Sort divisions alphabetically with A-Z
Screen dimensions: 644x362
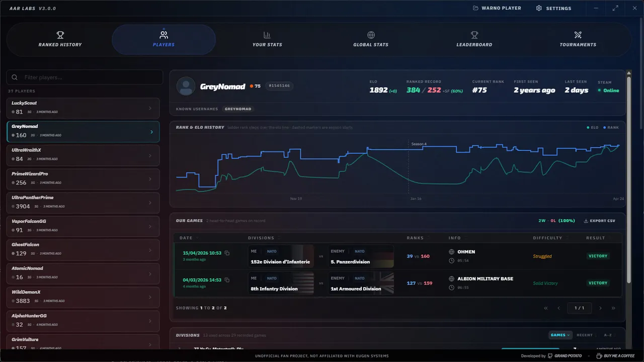[x=610, y=335]
